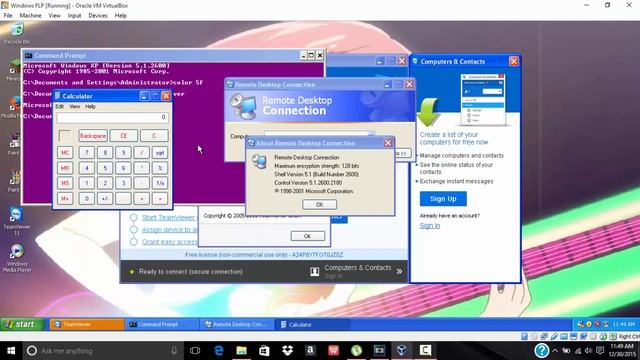Click OK in About Remote Desktop Connection

click(320, 204)
